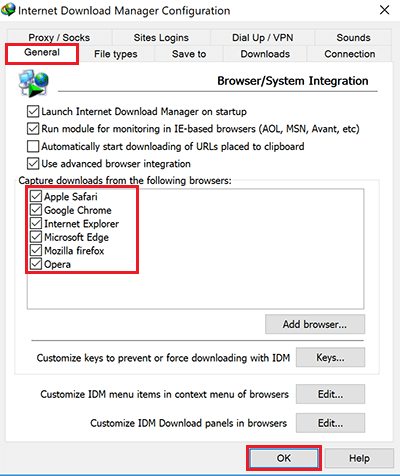Select Microsoft Edge label in browser list
Screen dimensions: 400x476
(76, 237)
